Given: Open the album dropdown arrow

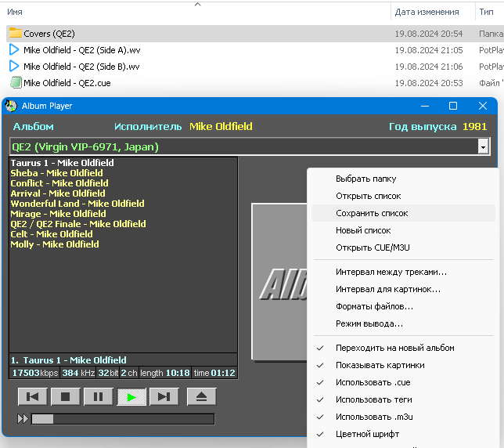Looking at the screenshot, I should [483, 147].
